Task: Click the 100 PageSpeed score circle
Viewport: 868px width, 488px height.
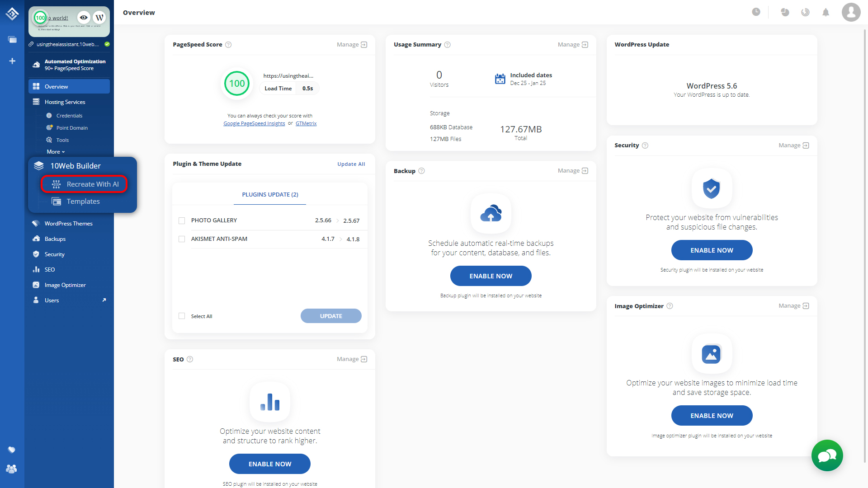Action: tap(237, 84)
